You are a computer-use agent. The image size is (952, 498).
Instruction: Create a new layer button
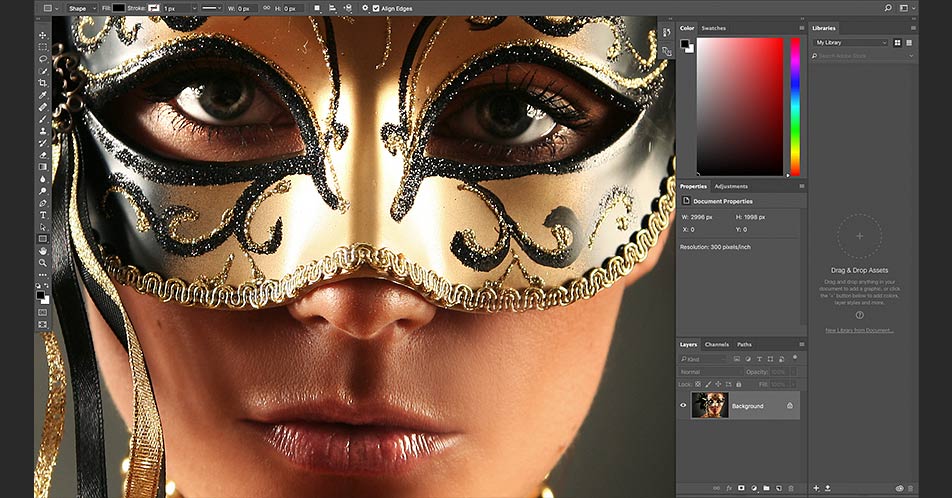[x=778, y=488]
